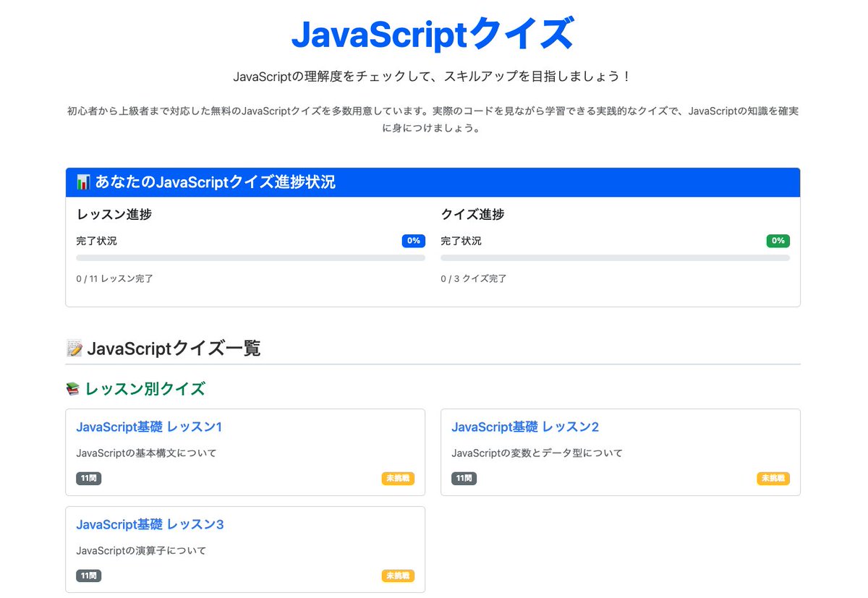
Task: Click the レッスン進捗 heading
Action: click(x=114, y=215)
